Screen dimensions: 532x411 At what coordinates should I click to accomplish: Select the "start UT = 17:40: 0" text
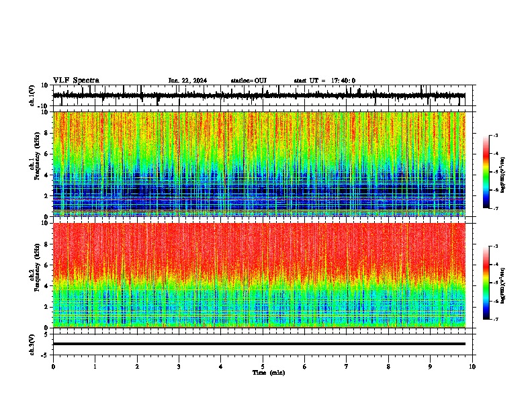tap(324, 81)
